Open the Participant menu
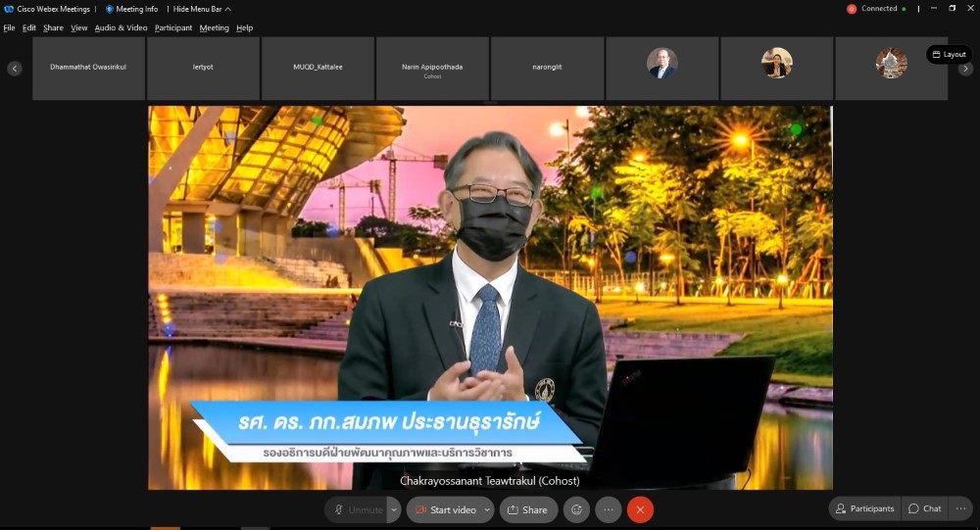Viewport: 980px width, 530px height. (173, 27)
